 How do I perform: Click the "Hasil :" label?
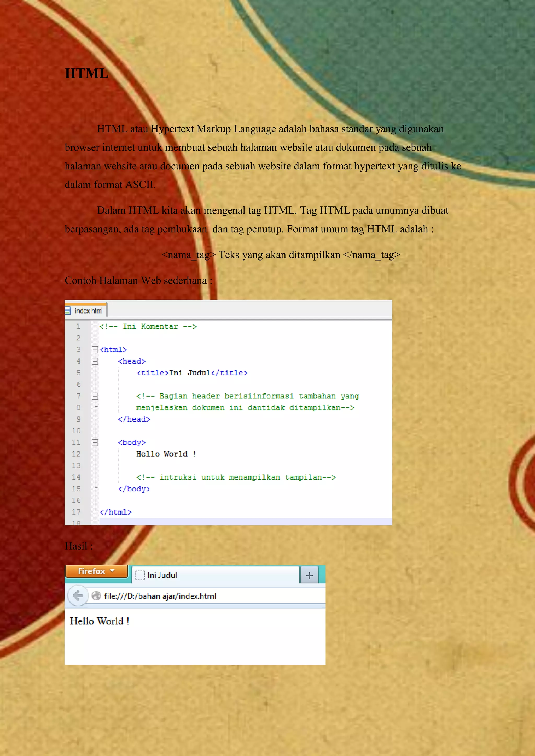pos(79,546)
